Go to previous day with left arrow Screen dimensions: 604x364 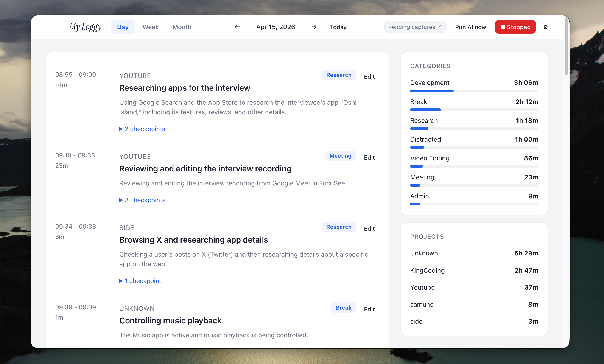(x=237, y=27)
